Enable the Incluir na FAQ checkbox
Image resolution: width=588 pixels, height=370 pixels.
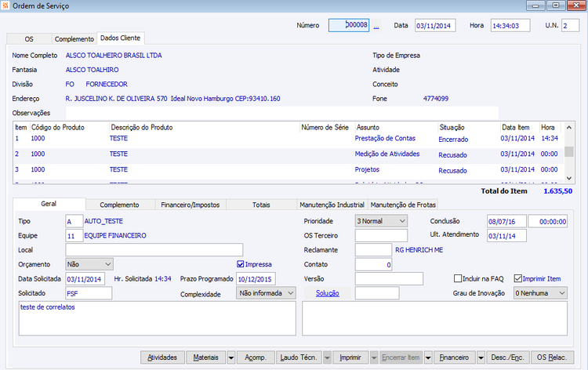458,278
